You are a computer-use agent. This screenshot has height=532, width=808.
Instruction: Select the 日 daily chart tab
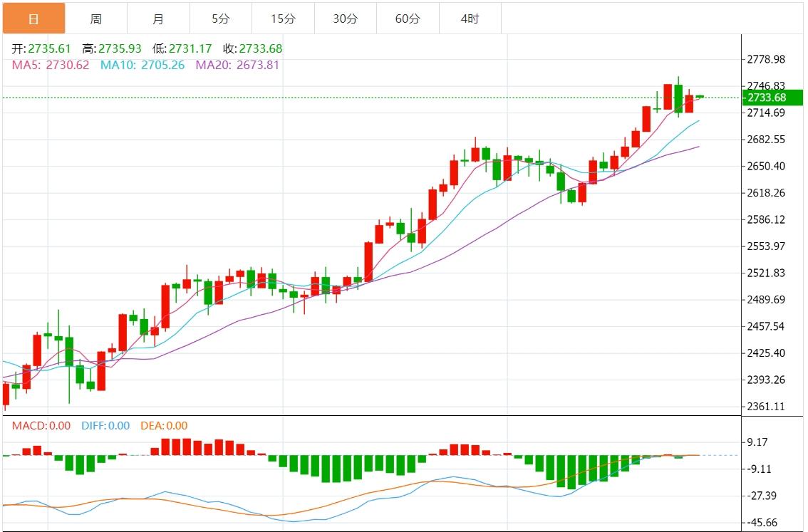point(33,19)
